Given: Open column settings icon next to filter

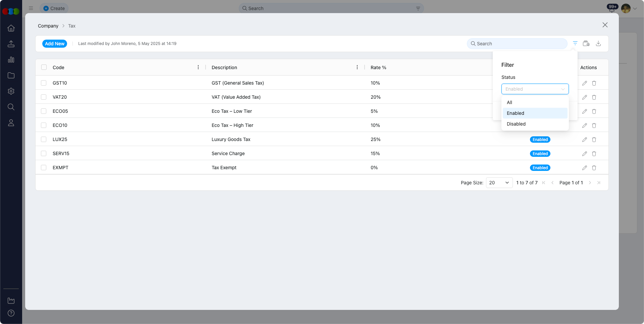Looking at the screenshot, I should [x=586, y=43].
